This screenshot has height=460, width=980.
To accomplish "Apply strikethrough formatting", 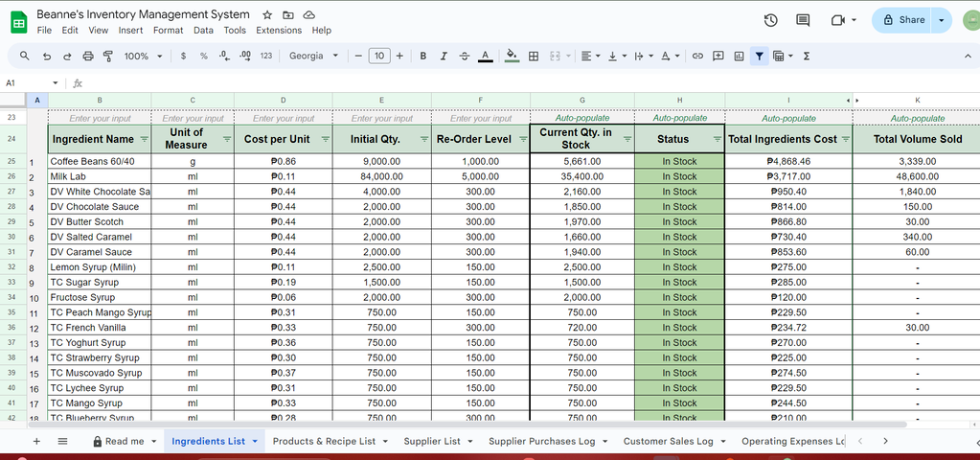I will (464, 57).
